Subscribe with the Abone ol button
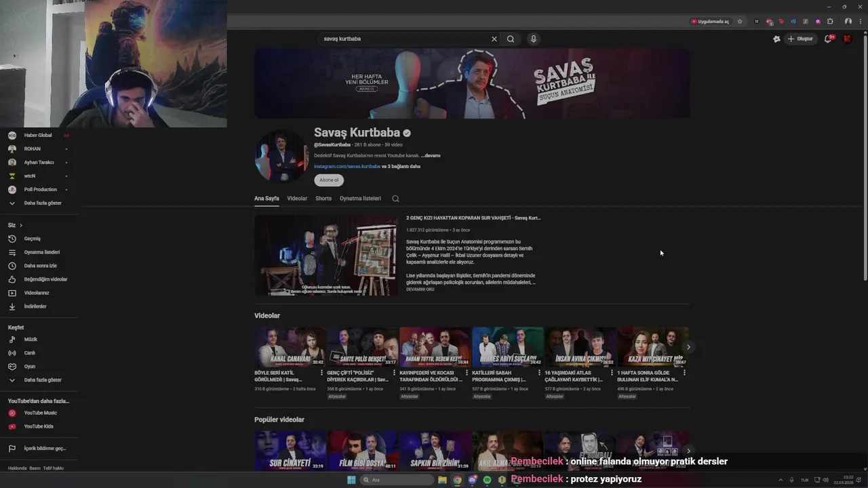The image size is (868, 488). (329, 180)
